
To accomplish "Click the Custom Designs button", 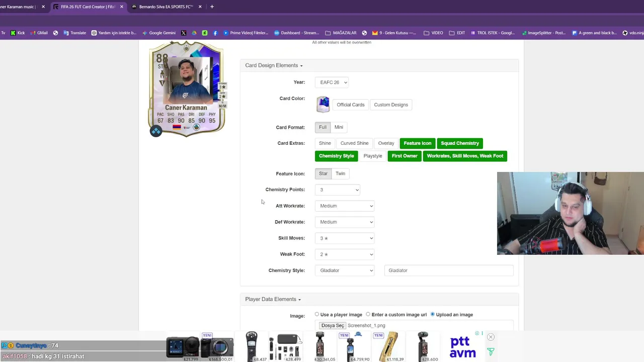I will click(x=391, y=105).
